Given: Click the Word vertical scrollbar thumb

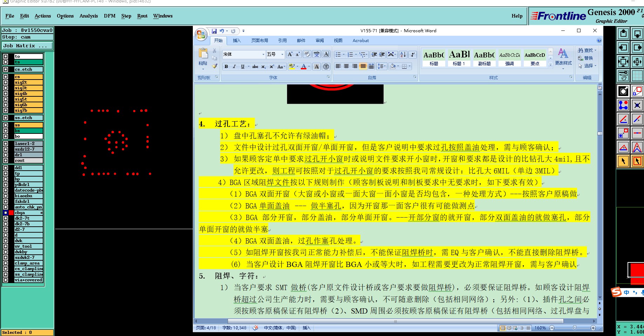Looking at the screenshot, I should [600, 133].
